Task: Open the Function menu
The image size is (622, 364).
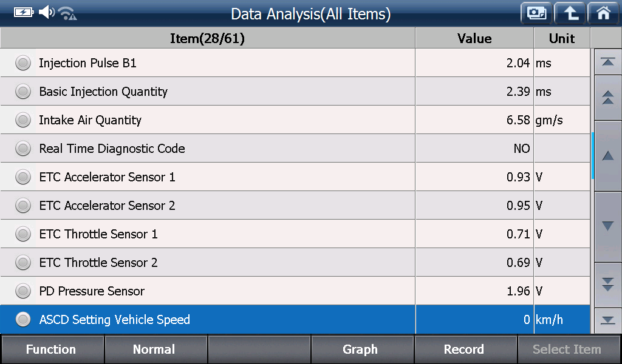Action: tap(52, 349)
